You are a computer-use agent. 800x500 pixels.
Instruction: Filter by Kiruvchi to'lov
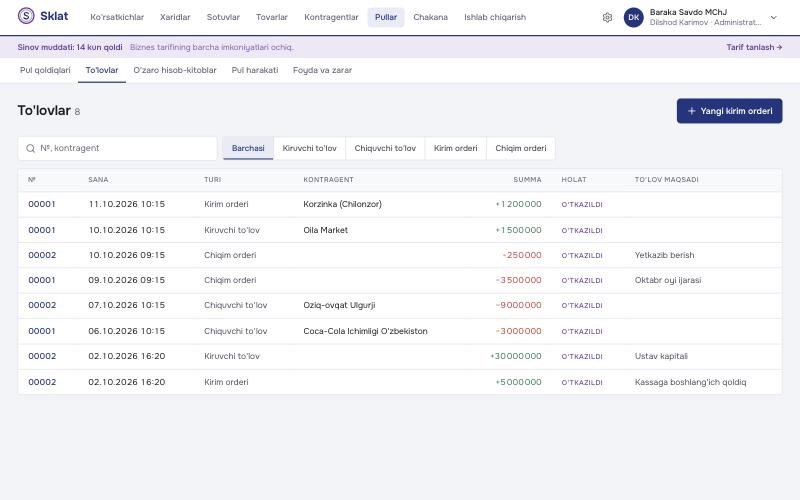(x=309, y=148)
